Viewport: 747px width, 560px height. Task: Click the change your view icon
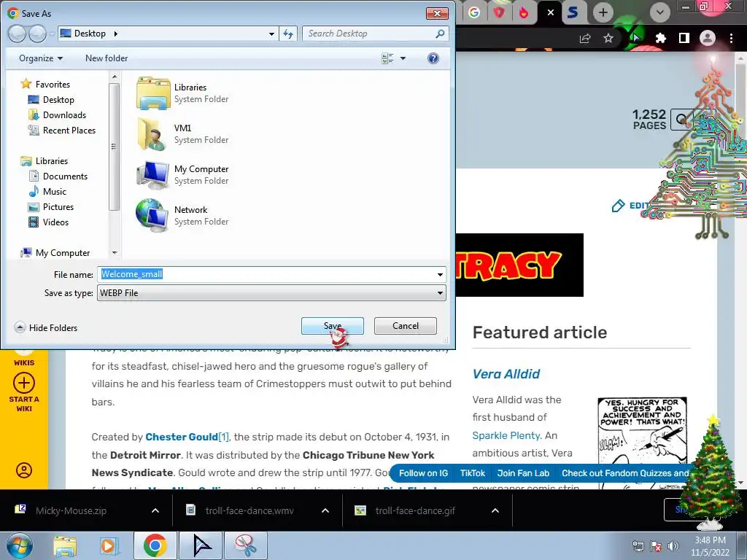pos(387,58)
